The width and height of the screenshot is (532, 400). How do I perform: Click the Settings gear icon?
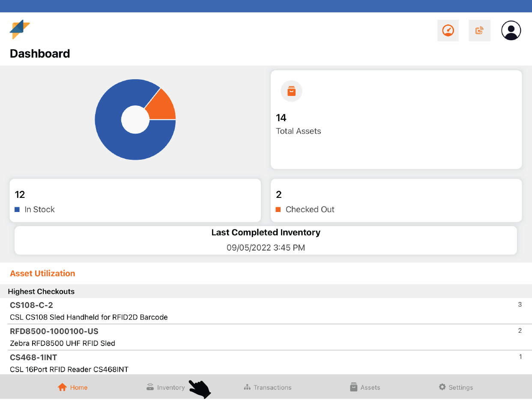tap(442, 387)
